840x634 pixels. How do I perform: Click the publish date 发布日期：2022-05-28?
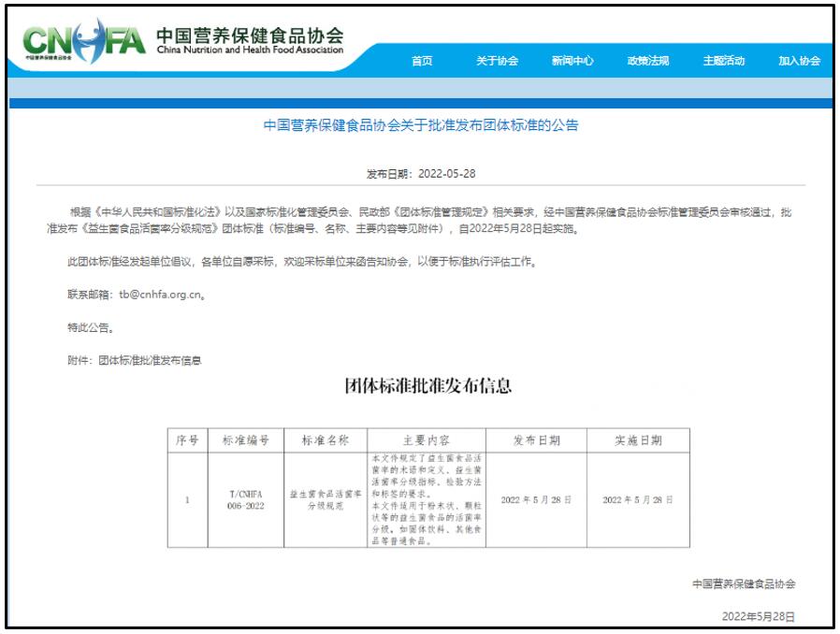(x=421, y=174)
